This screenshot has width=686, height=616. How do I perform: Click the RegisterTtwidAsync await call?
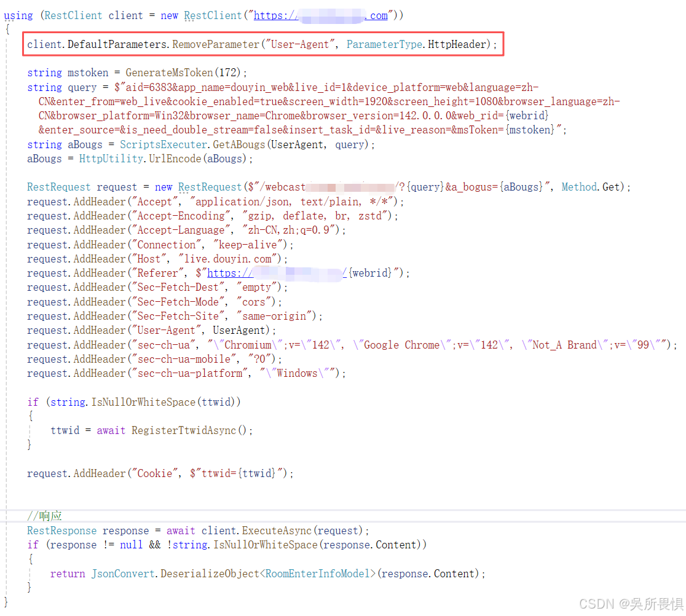184,430
